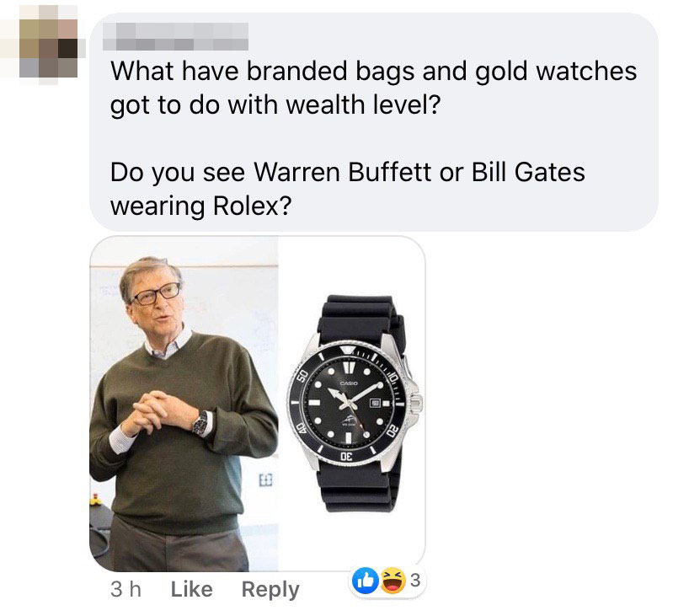Click the laughing Haha reaction emoji

(x=393, y=581)
